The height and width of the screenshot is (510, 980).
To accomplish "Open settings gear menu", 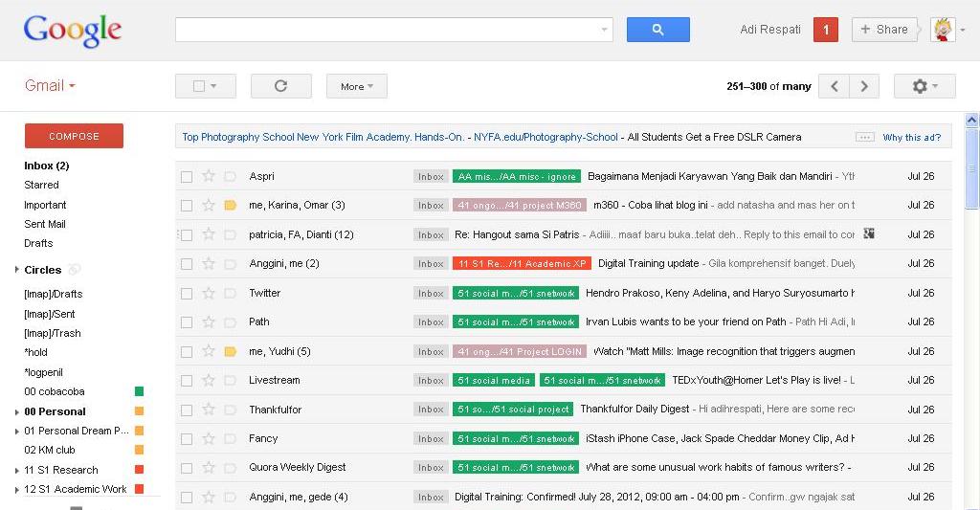I will [924, 86].
